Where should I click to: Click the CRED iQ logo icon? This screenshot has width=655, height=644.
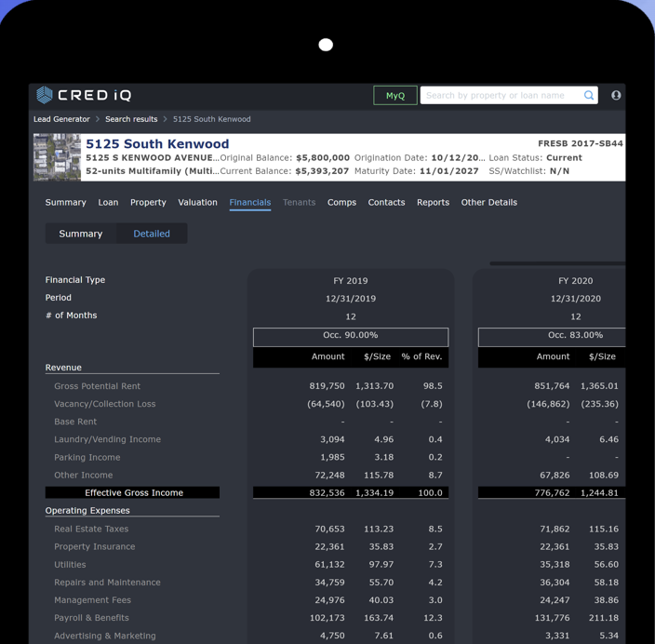tap(45, 95)
